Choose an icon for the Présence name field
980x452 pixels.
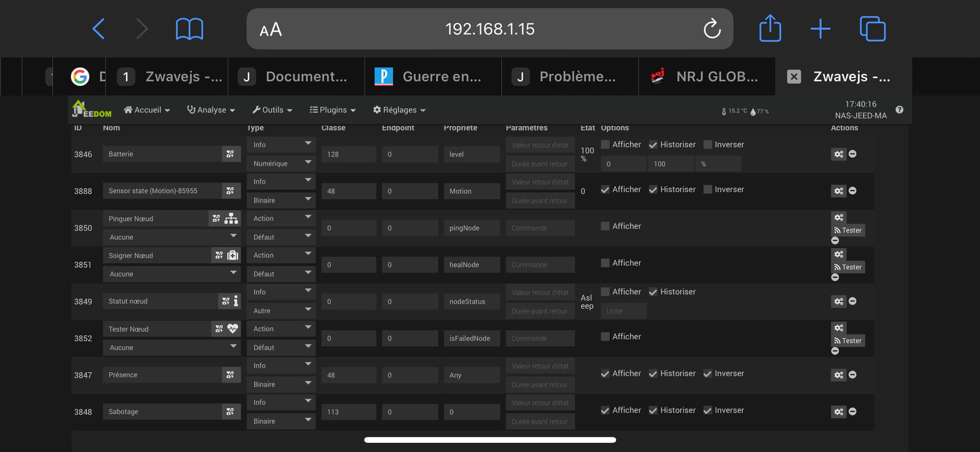point(231,375)
